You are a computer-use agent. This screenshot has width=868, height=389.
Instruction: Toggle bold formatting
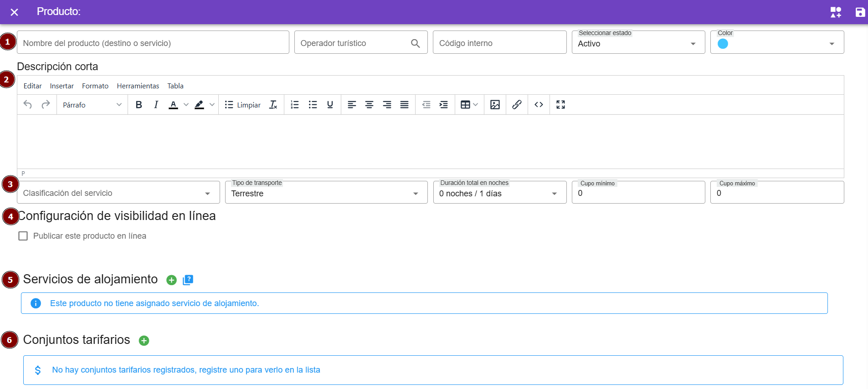pos(139,105)
